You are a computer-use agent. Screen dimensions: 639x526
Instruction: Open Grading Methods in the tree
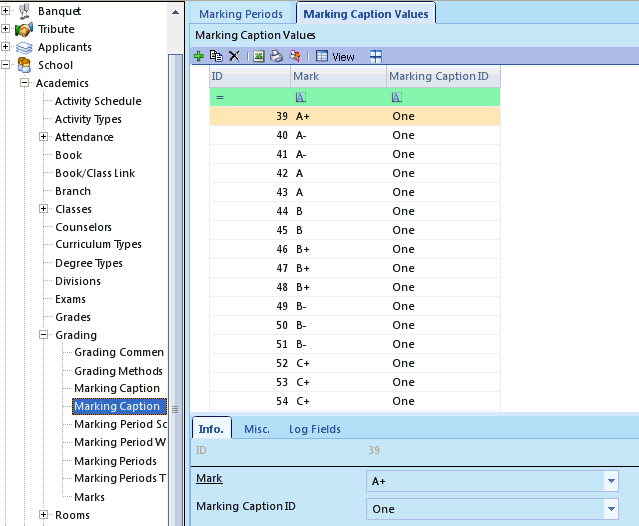[118, 371]
